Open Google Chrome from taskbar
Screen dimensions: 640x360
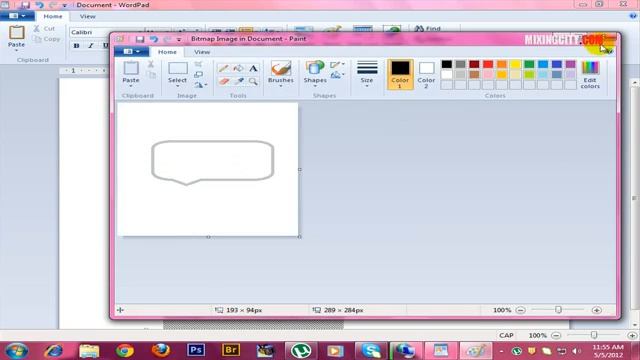(x=124, y=351)
